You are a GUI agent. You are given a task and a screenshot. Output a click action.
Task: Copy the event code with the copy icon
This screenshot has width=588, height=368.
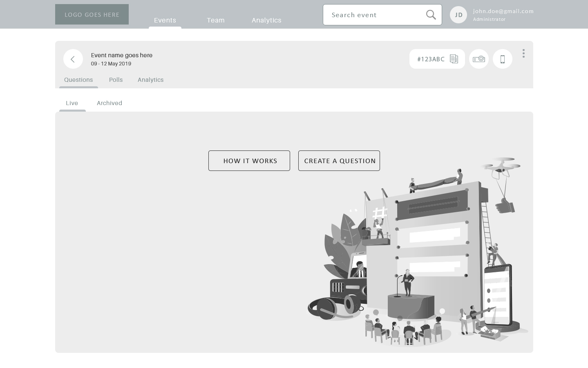454,59
